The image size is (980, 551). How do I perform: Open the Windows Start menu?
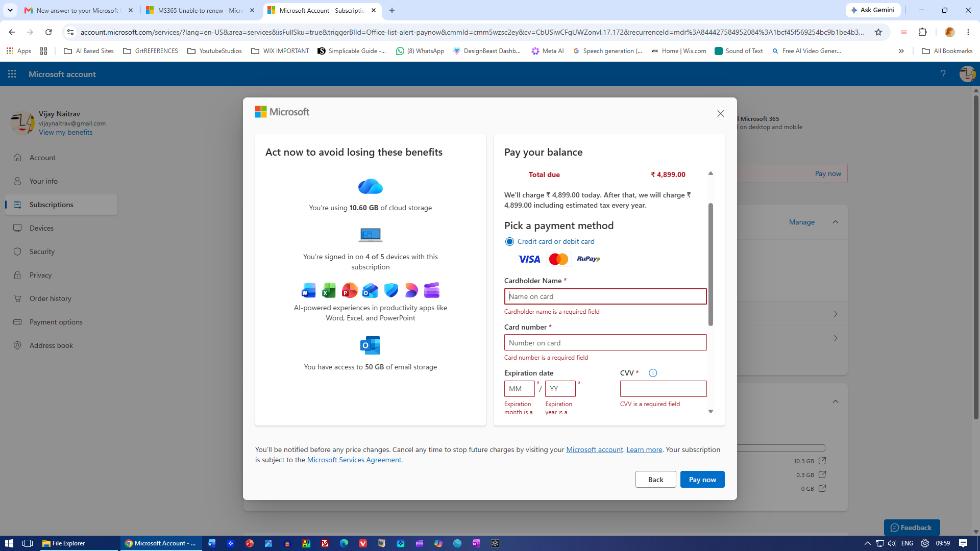pos(9,543)
